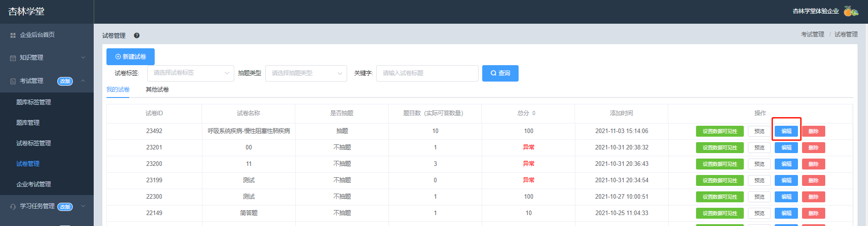The width and height of the screenshot is (868, 226).
Task: Edit exam 23492 with 编辑
Action: coord(787,131)
